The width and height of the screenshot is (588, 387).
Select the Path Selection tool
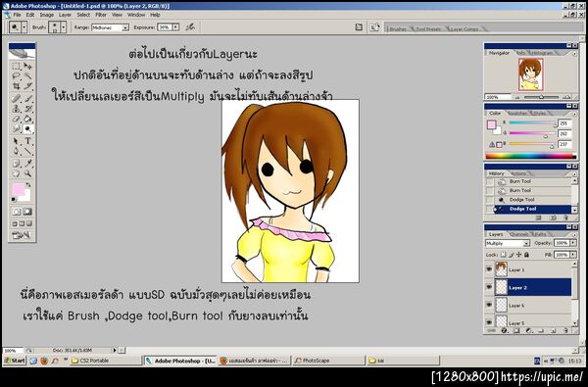pos(16,141)
